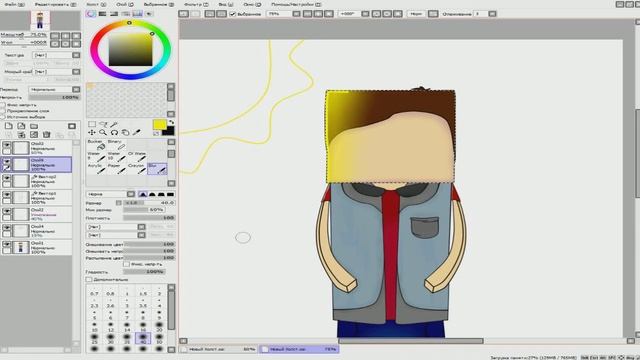Select the rectangular selection tool
Image resolution: width=640 pixels, height=360 pixels.
coord(92,124)
